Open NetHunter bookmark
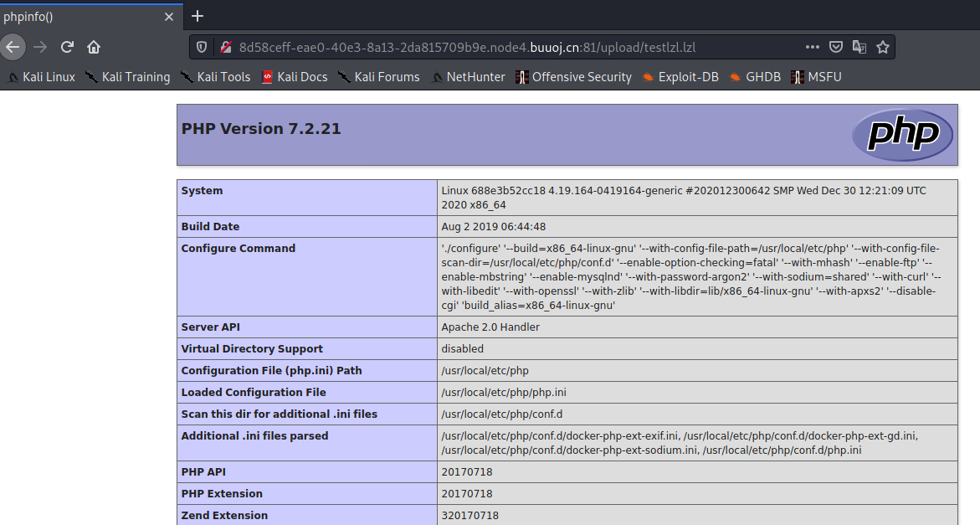Viewport: 980px width, 525px height. [x=468, y=77]
